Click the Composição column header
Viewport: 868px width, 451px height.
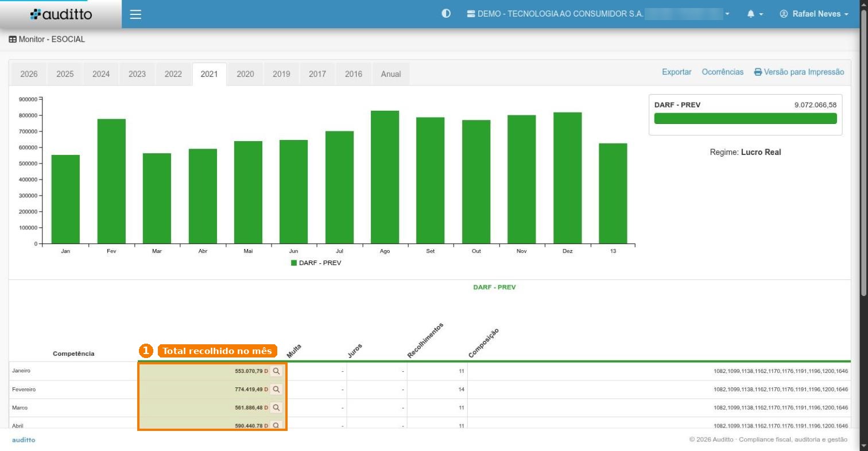coord(483,343)
